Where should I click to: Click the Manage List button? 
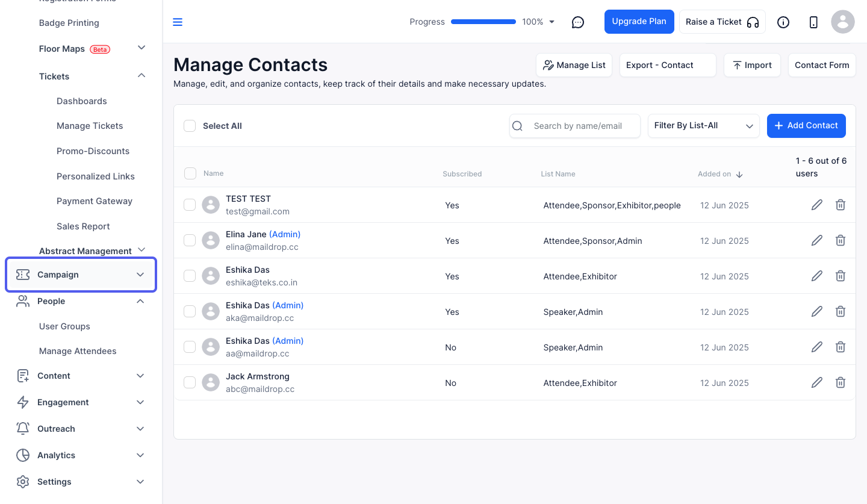click(x=574, y=65)
